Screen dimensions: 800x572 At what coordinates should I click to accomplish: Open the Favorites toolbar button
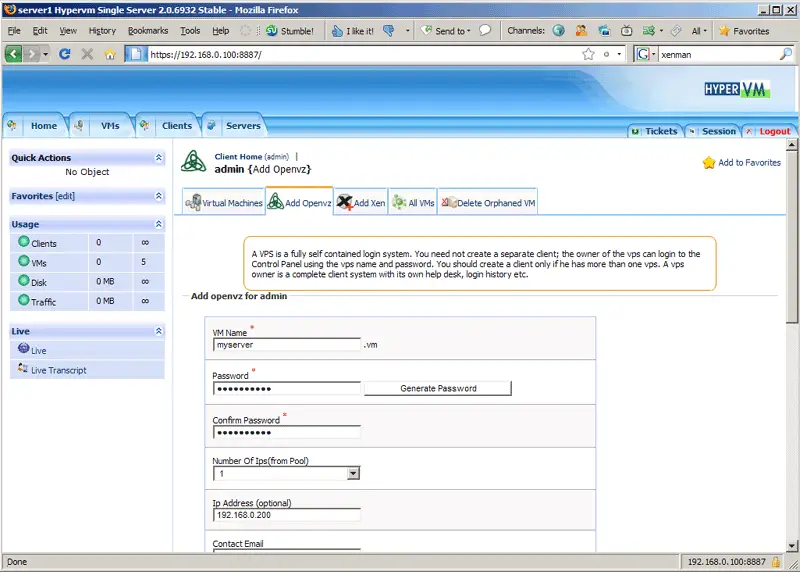coord(744,31)
